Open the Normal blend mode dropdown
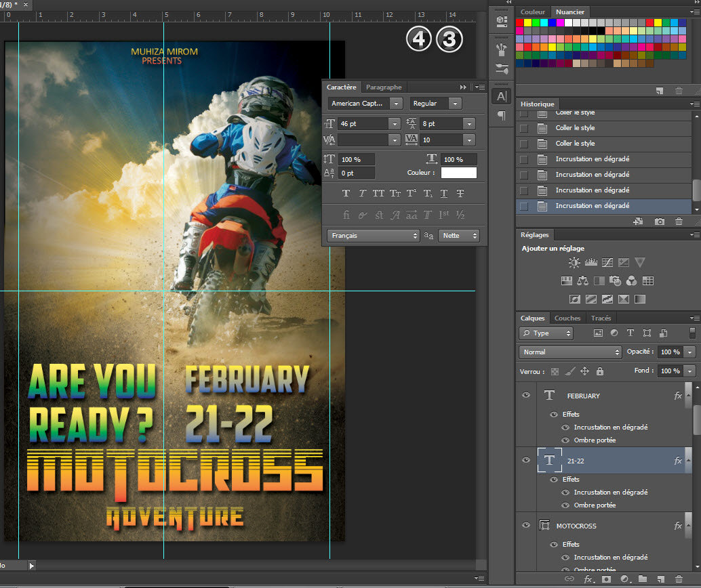 click(570, 352)
